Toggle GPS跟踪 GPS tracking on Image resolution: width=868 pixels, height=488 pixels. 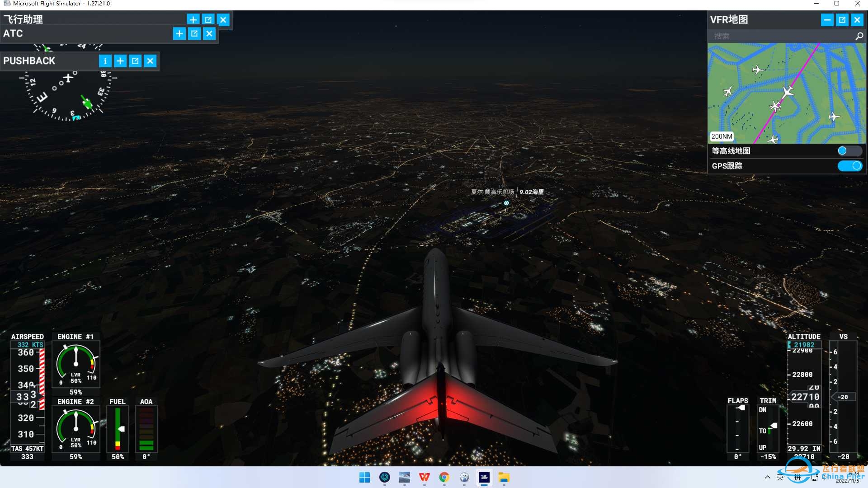[x=848, y=166]
